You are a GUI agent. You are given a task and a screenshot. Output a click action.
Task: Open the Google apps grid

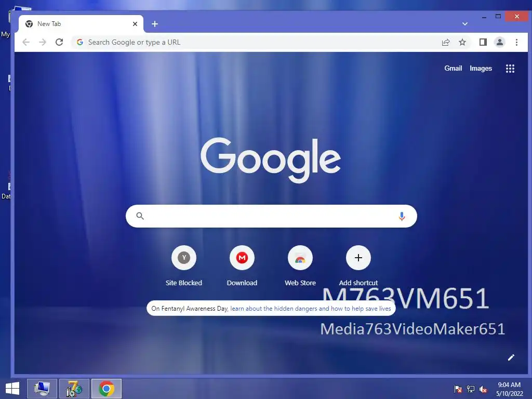[510, 69]
